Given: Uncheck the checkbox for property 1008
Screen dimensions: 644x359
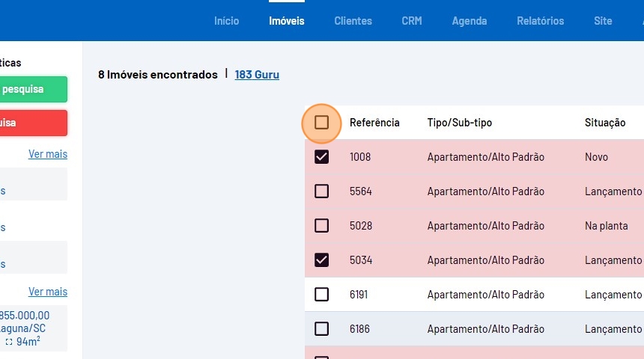Looking at the screenshot, I should [321, 157].
